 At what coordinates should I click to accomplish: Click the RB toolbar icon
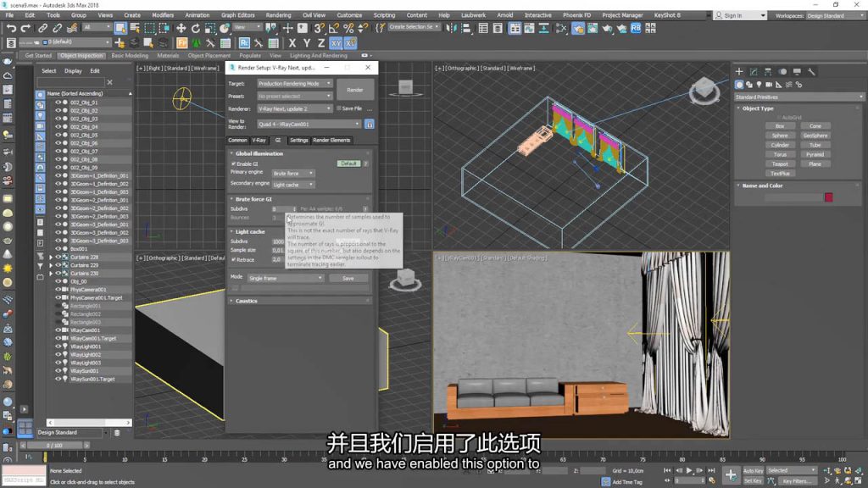pos(636,28)
